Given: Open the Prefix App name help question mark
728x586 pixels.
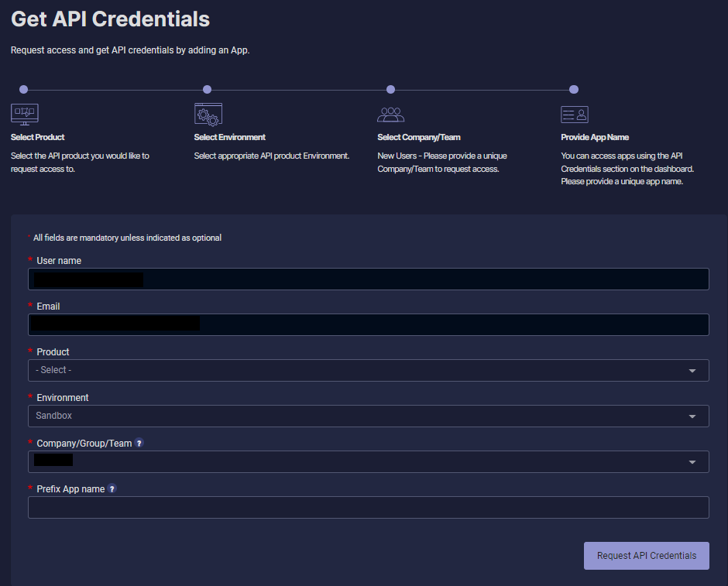Looking at the screenshot, I should (x=112, y=488).
